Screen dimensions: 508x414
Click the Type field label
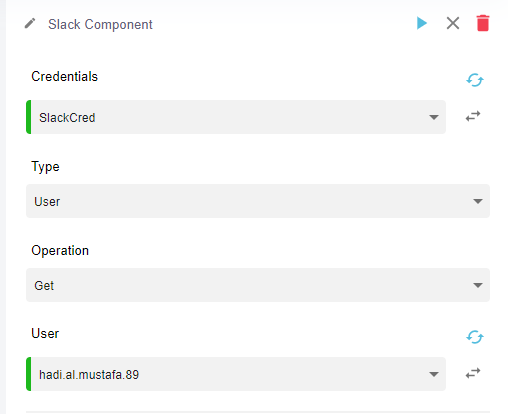click(x=45, y=167)
